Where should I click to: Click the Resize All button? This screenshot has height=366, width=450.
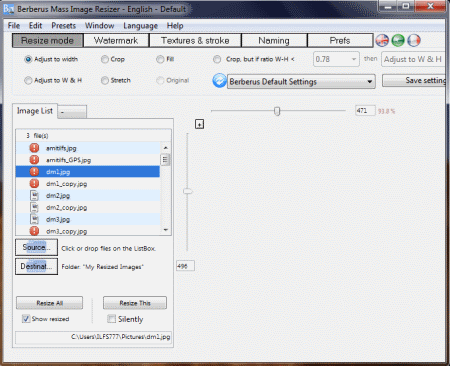coord(49,303)
